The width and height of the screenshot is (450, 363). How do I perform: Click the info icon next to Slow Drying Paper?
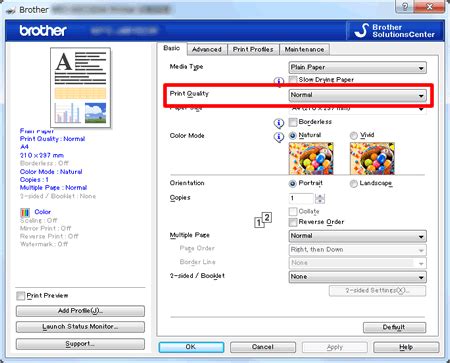pos(279,81)
